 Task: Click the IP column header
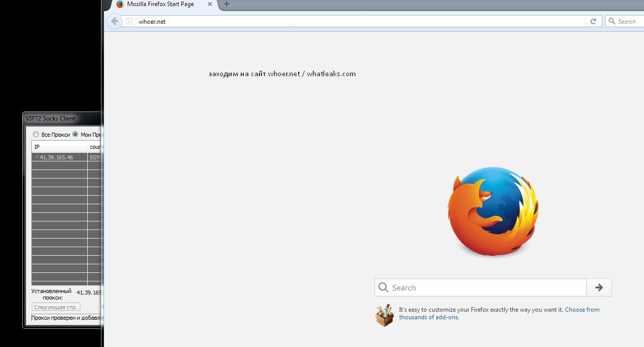59,147
